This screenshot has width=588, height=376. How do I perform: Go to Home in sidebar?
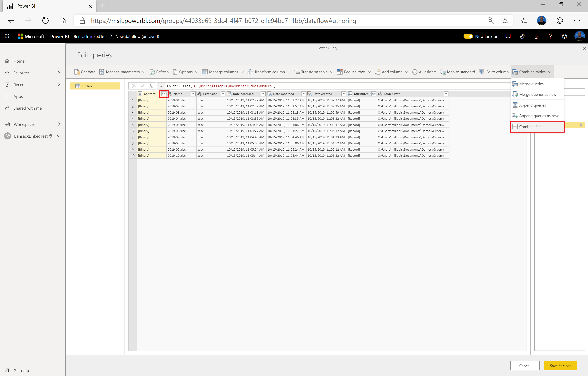tap(33, 61)
